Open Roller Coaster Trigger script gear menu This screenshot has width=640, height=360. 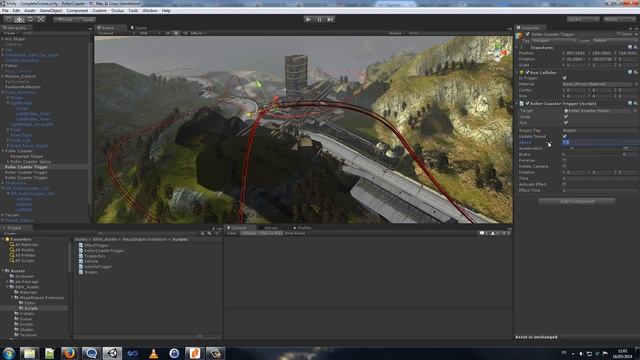(x=636, y=103)
